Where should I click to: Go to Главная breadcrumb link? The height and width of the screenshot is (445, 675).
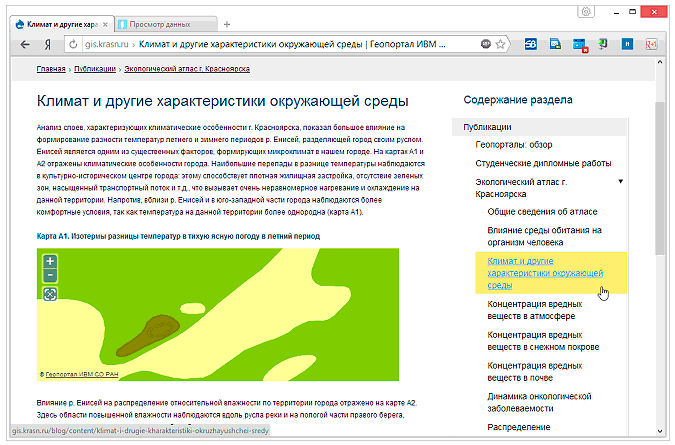tap(50, 70)
